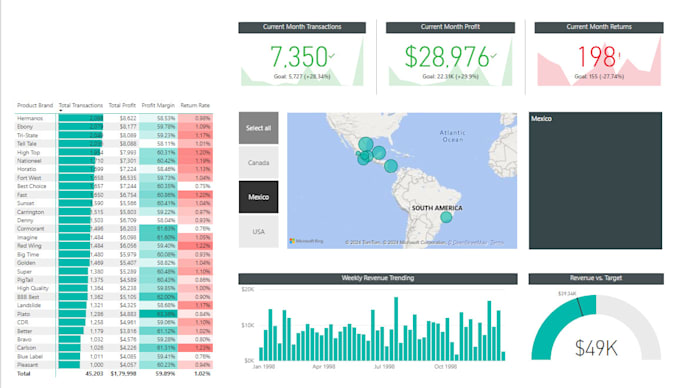The width and height of the screenshot is (680, 388).
Task: Click the sort arrow under Total Transactions
Action: point(61,111)
